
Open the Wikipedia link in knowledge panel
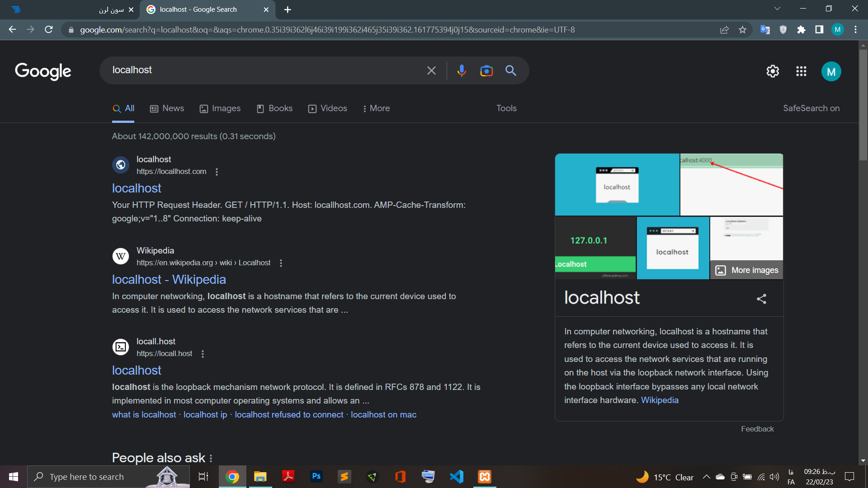660,400
